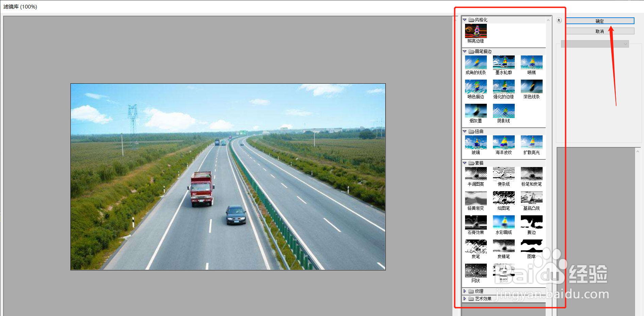
Task: Collapse the 风格化 filter category
Action: pyautogui.click(x=465, y=20)
